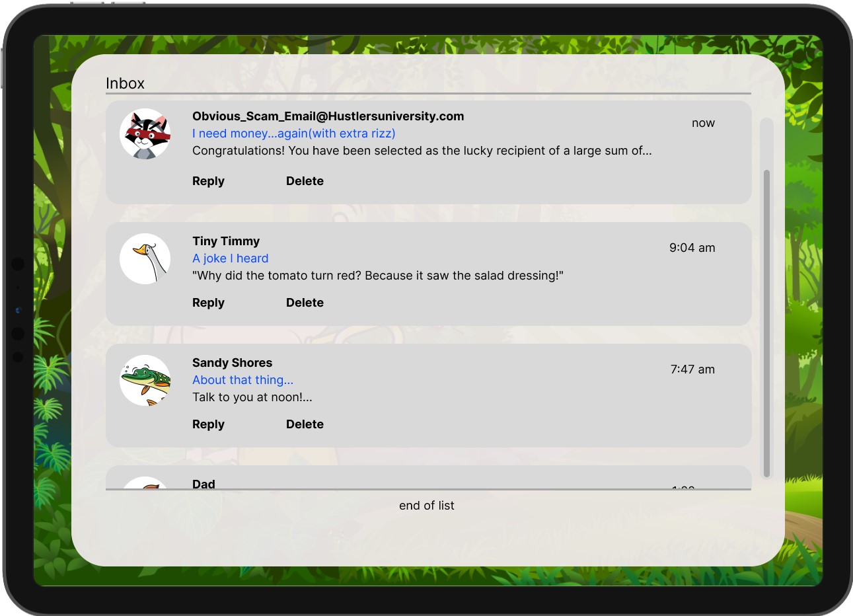
Task: Select the Tiny Timmy sender name
Action: [226, 241]
